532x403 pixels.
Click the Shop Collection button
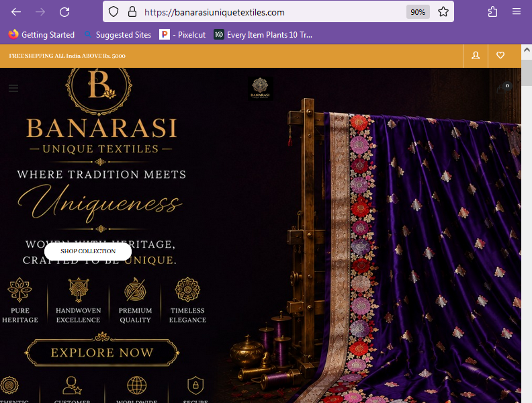coord(88,251)
